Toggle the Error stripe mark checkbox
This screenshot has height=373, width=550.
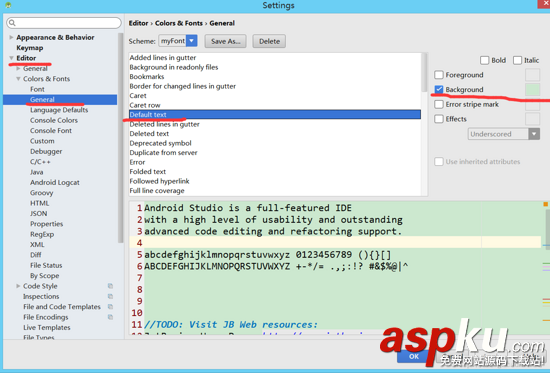click(439, 104)
